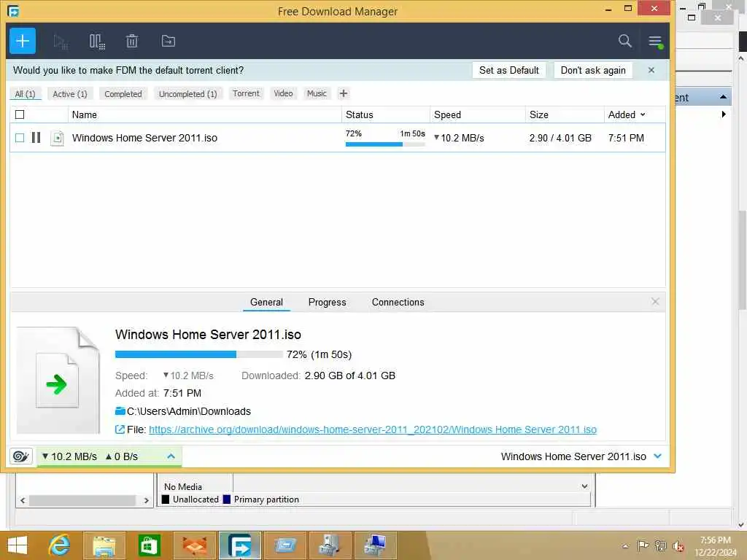
Task: Click the left scroll arrow in background window
Action: pos(23,500)
